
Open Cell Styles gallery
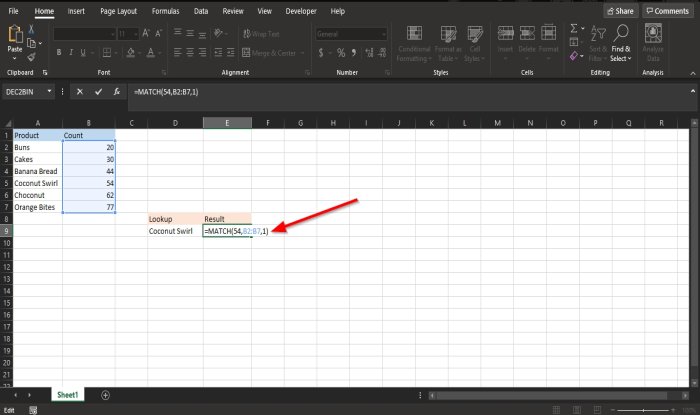(x=475, y=43)
